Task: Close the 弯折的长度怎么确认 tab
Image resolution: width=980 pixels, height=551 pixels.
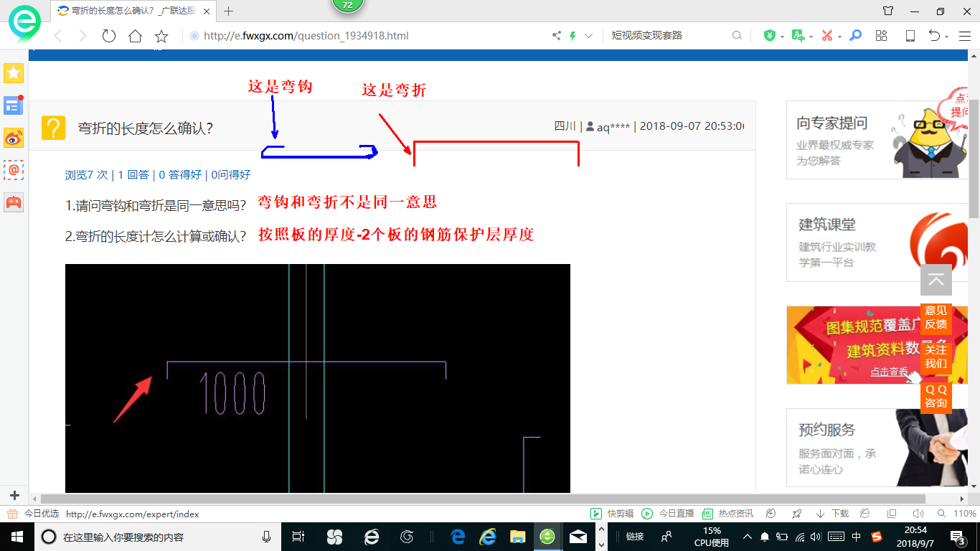Action: pyautogui.click(x=207, y=11)
